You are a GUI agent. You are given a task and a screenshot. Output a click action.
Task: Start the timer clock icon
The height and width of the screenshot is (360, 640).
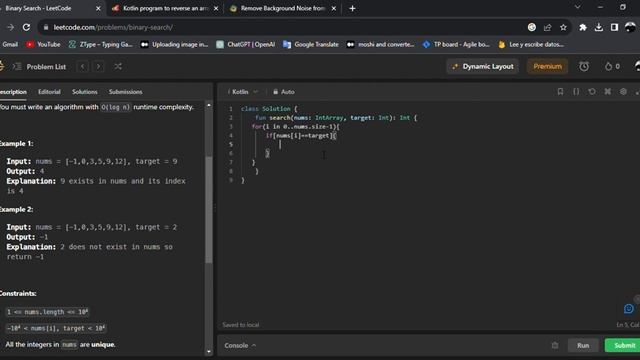(x=584, y=67)
